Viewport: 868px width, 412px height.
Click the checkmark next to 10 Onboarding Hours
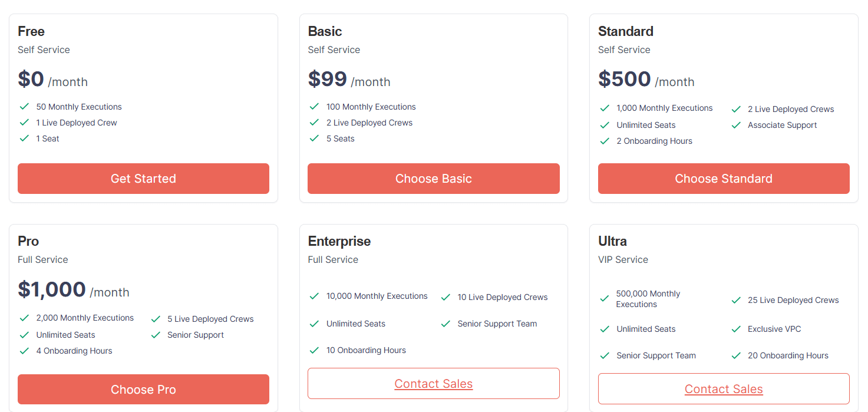point(314,350)
